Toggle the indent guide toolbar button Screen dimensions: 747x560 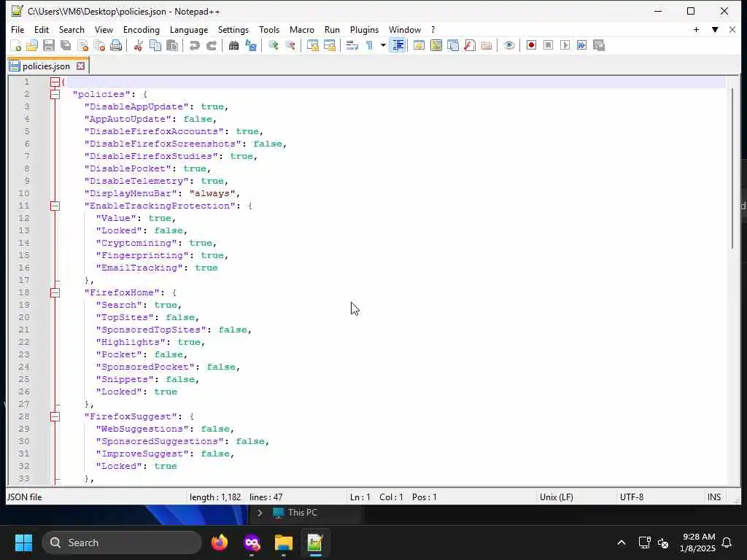(x=398, y=45)
